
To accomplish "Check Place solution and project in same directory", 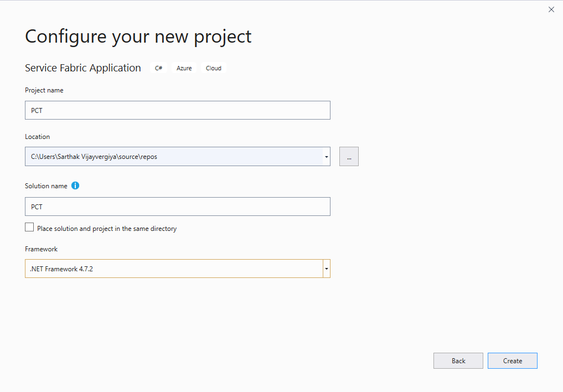I will coord(29,227).
